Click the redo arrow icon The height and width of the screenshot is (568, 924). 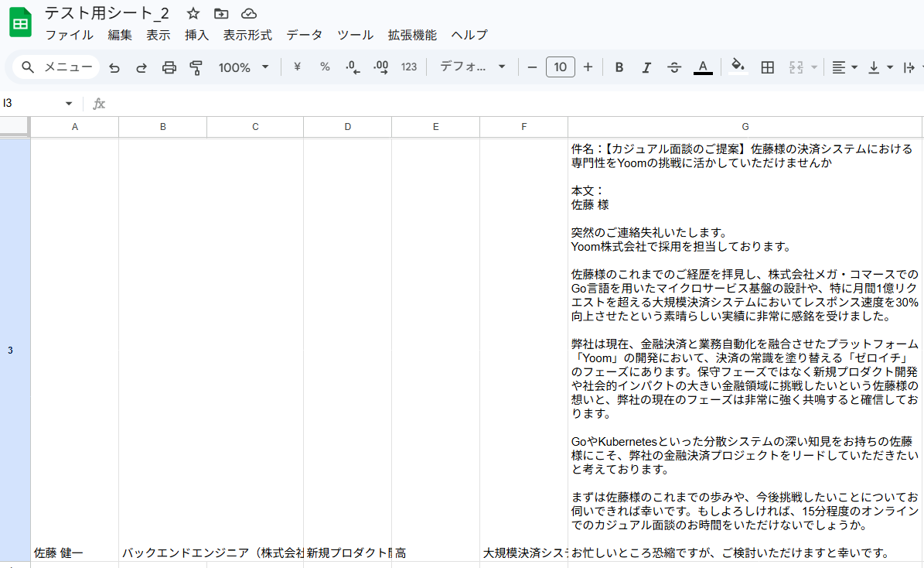pos(141,68)
